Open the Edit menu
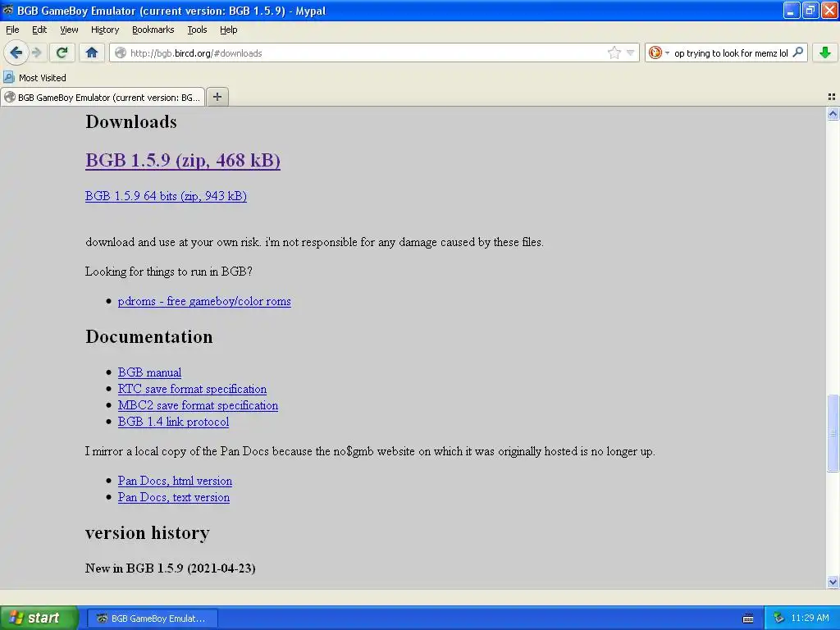The height and width of the screenshot is (630, 840). pos(39,30)
